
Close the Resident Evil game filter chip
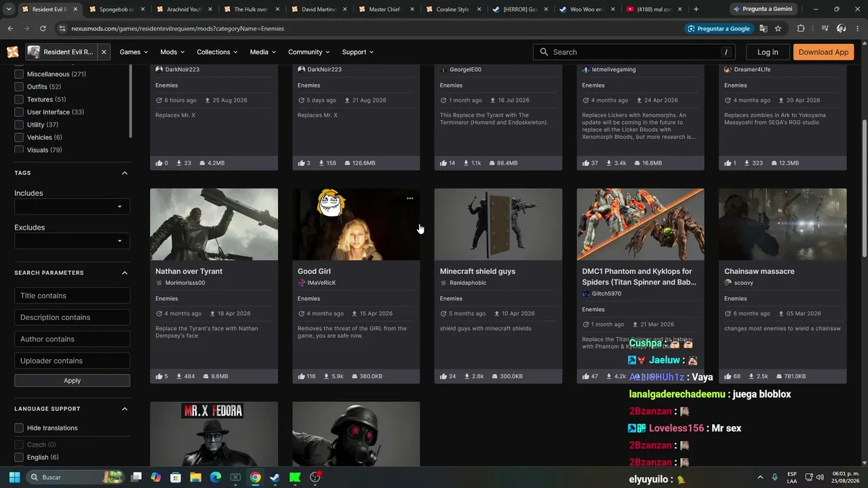coord(104,52)
